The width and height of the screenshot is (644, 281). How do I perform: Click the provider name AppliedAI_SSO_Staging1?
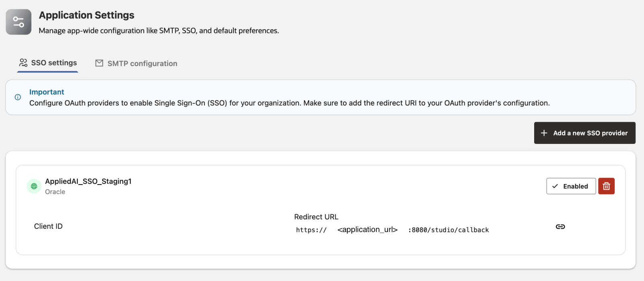pos(88,181)
